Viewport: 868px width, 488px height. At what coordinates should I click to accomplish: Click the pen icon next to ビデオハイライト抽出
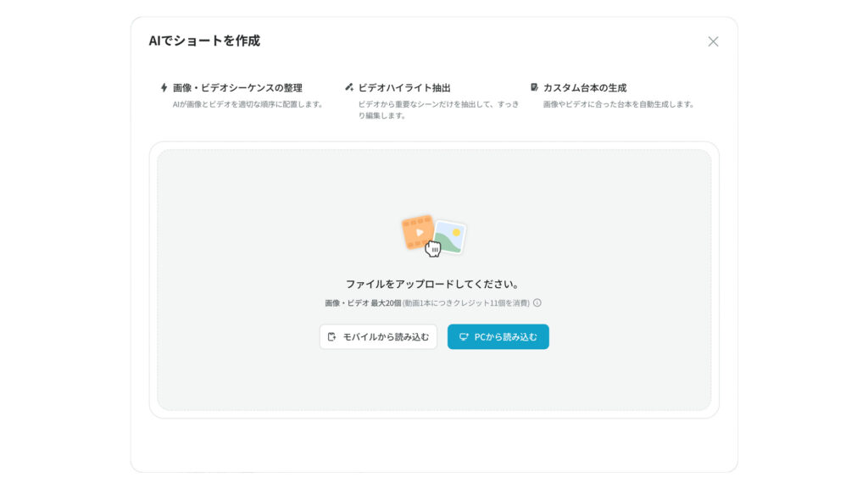(x=348, y=85)
